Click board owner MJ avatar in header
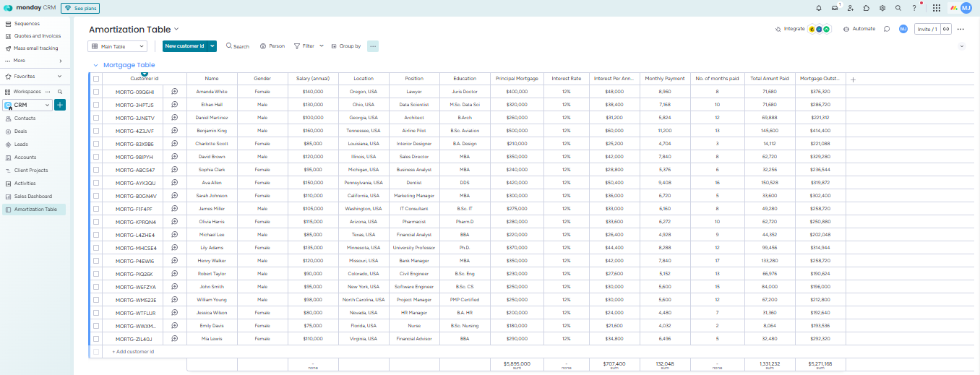Viewport: 980px width, 375px height. pos(903,29)
